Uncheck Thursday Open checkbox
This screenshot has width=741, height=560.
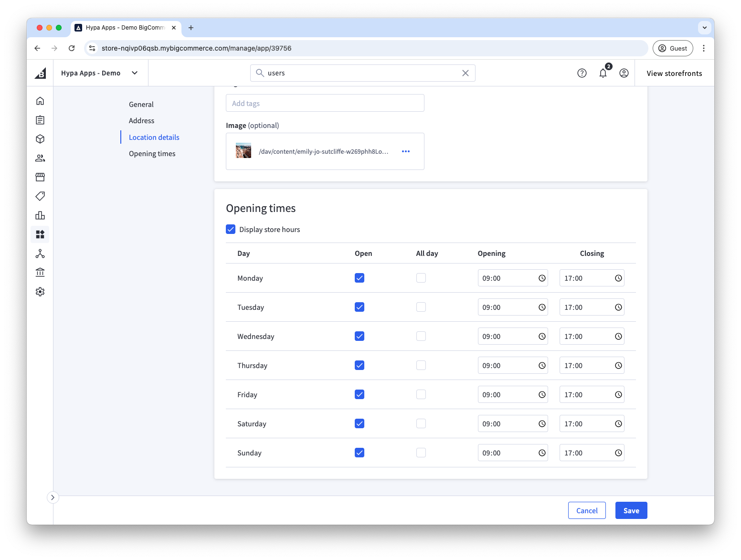pyautogui.click(x=360, y=365)
